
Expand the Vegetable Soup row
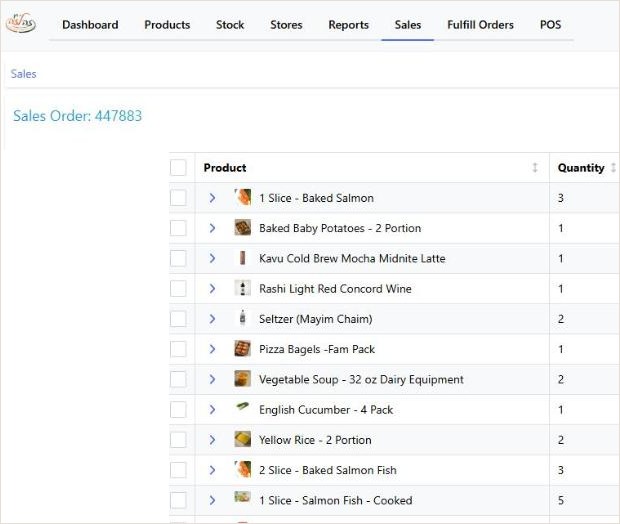tap(212, 379)
